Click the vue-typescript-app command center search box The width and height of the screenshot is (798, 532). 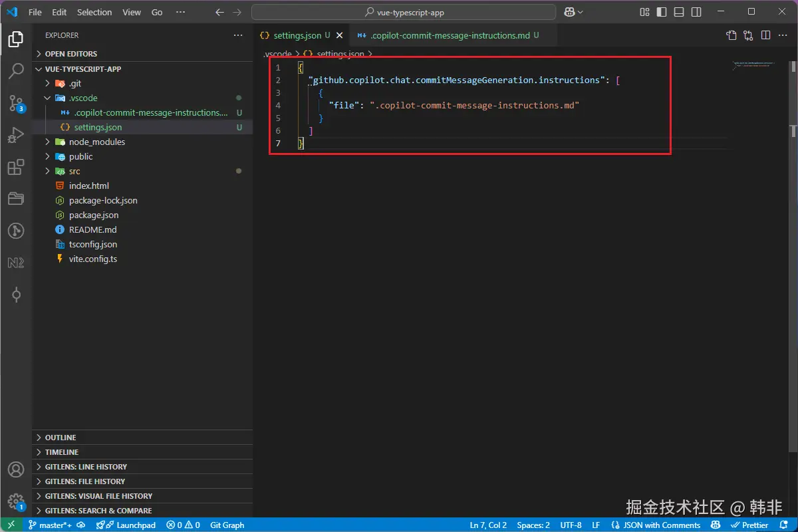click(404, 12)
